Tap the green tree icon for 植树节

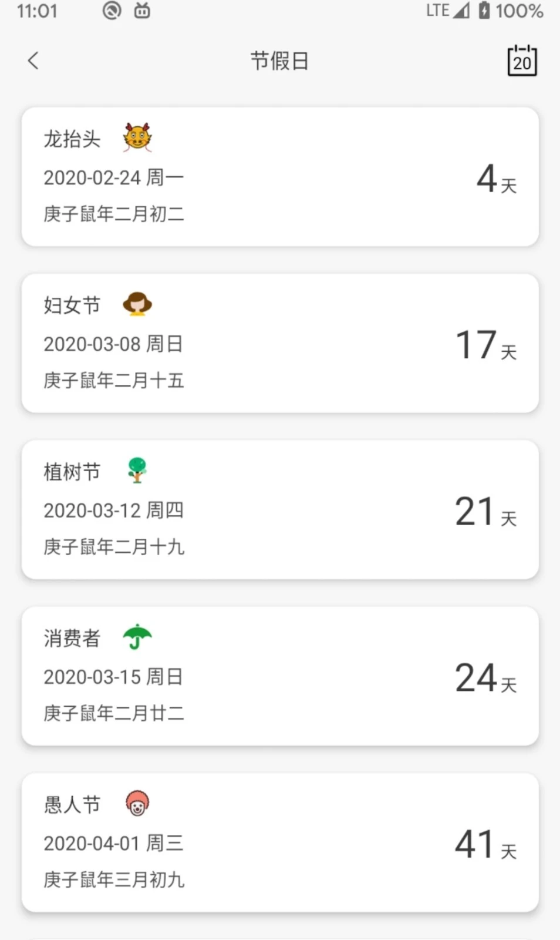137,471
